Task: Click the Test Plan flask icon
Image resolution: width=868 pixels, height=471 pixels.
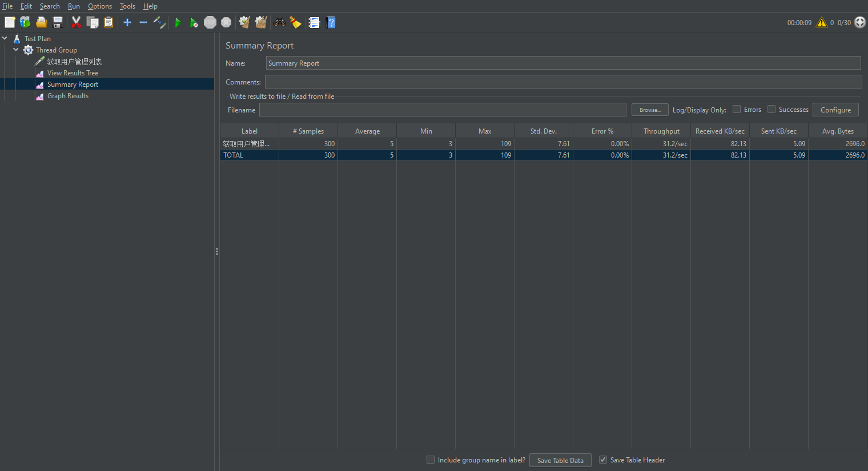Action: point(17,39)
